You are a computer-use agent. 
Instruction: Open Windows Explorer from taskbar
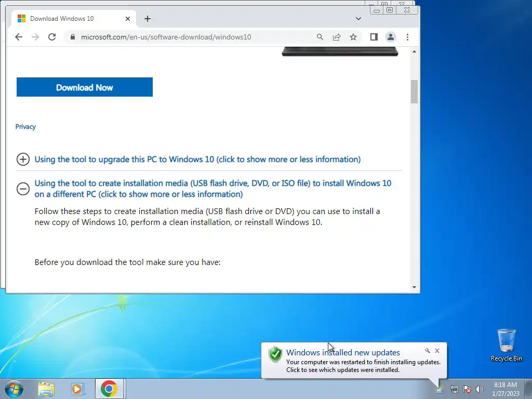(46, 389)
